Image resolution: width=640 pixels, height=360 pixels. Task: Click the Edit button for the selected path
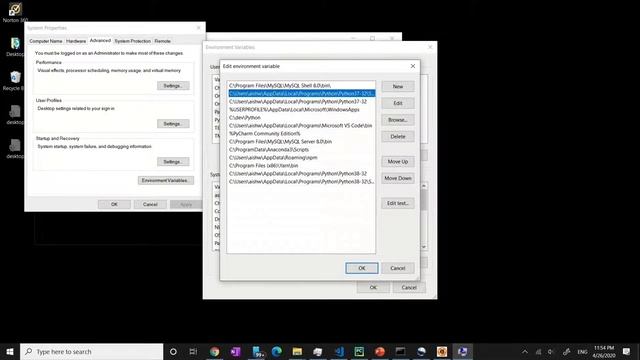point(398,103)
